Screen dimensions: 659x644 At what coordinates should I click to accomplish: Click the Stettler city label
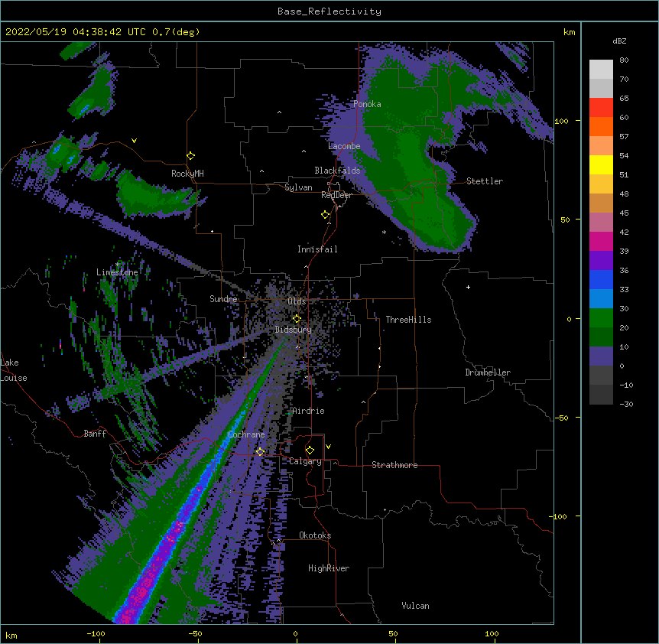point(484,181)
